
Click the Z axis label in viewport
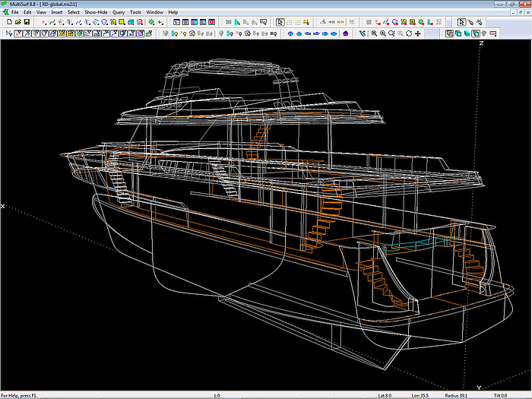(481, 44)
